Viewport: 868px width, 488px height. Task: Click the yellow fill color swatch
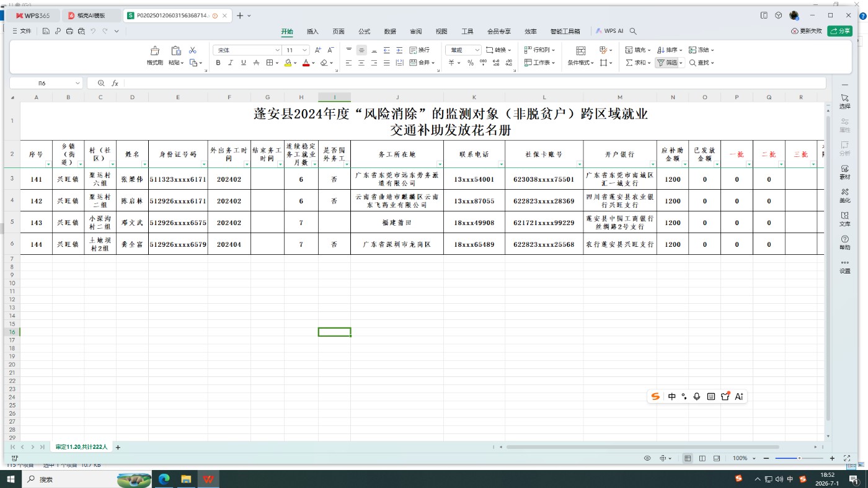288,63
